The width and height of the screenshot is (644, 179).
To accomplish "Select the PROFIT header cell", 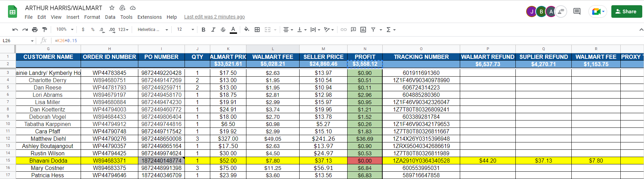I will pos(365,57).
